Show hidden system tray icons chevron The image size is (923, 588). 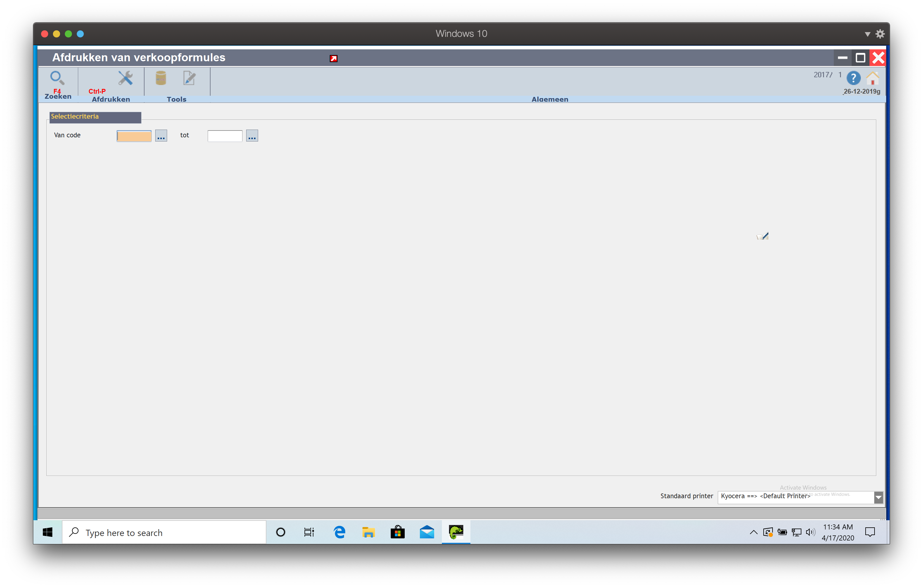pos(753,532)
